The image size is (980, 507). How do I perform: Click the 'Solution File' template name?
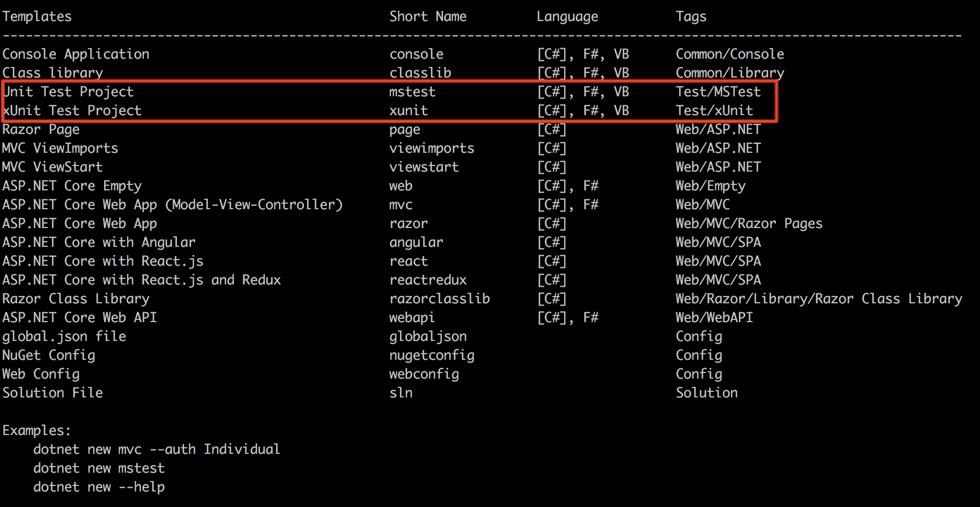[x=53, y=393]
